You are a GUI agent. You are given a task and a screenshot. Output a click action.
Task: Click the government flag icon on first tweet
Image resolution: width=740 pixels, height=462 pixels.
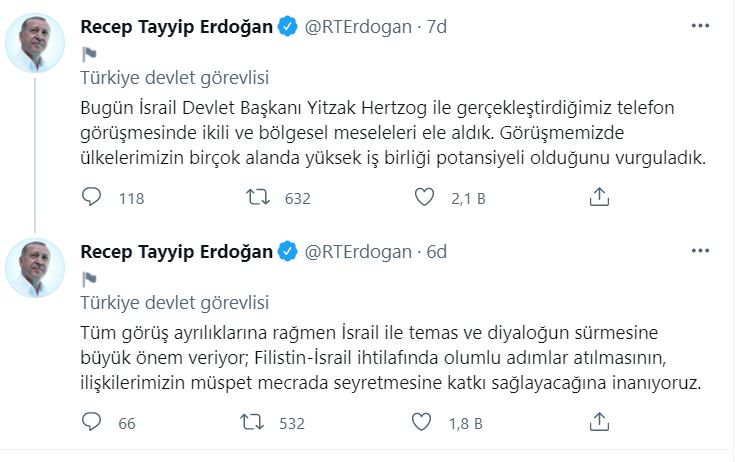tap(87, 53)
